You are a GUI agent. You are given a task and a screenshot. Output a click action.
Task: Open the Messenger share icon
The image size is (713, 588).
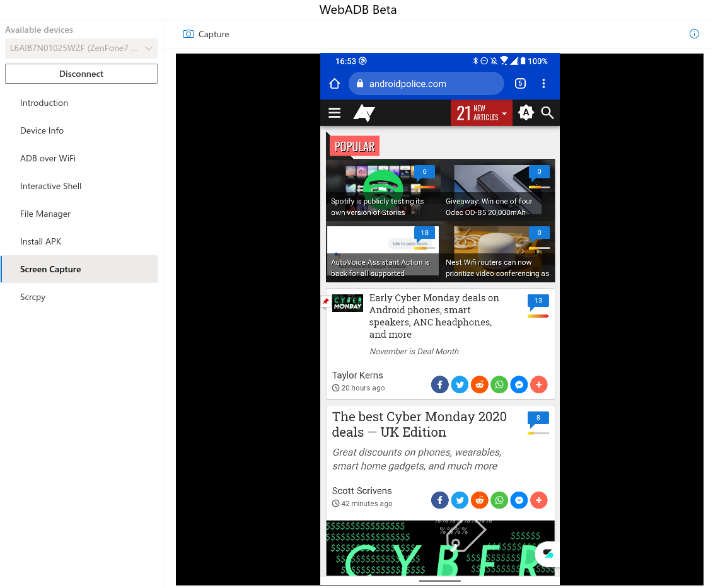pos(519,384)
